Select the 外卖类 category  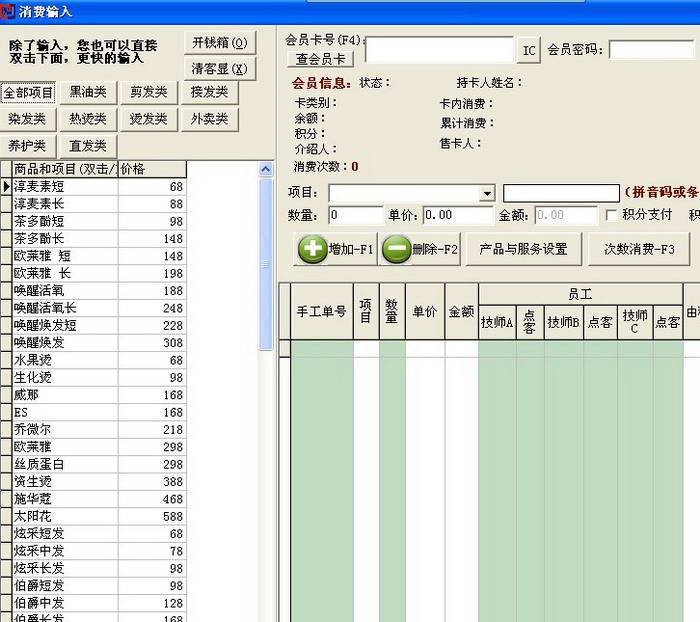[209, 119]
